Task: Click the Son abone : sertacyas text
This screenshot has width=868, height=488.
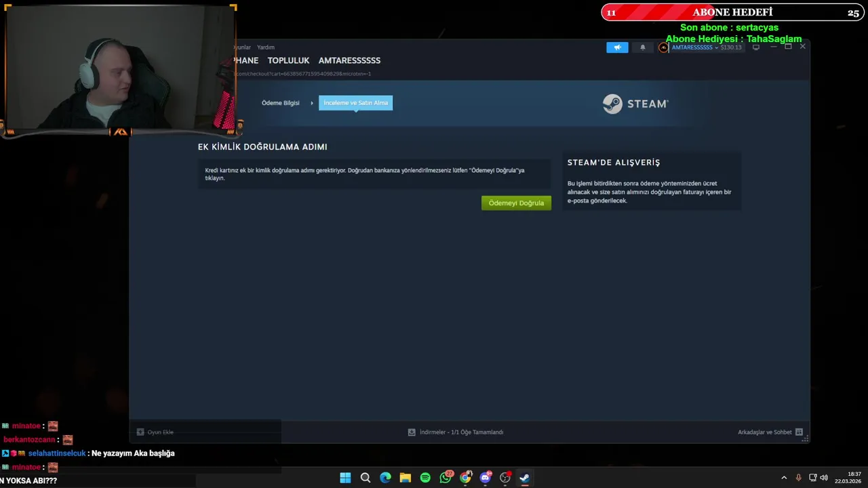Action: point(729,28)
